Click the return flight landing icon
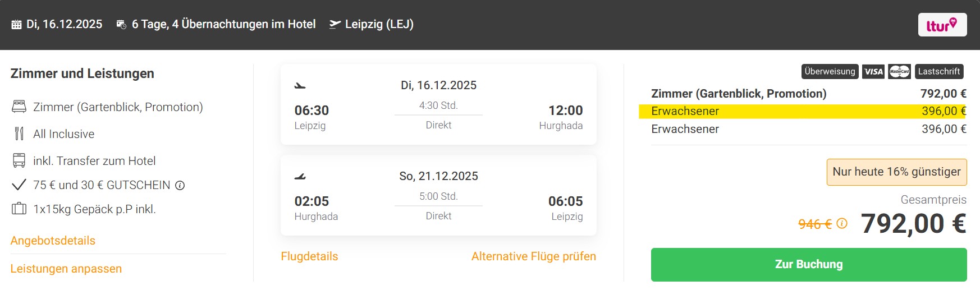Viewport: 980px width, 290px height. point(300,177)
